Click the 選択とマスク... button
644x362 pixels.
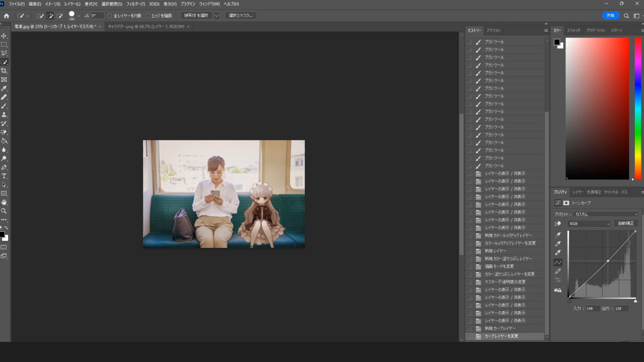[240, 16]
